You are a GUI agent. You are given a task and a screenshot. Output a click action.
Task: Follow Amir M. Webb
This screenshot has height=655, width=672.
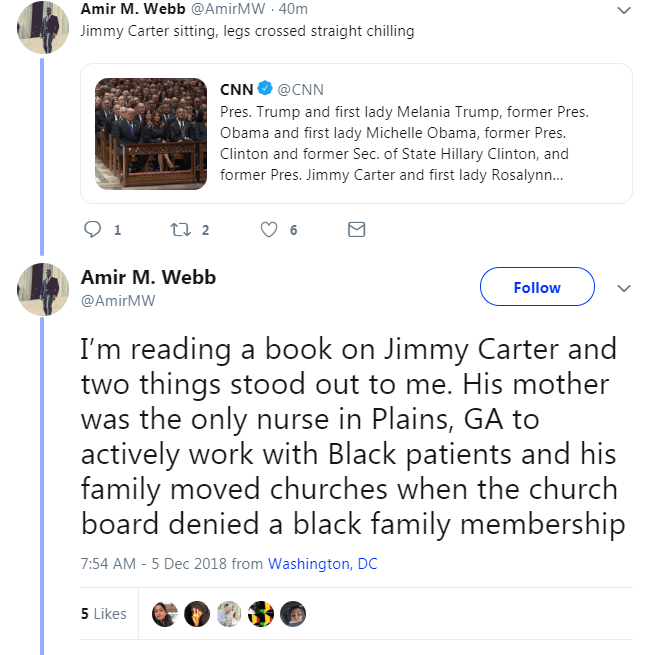[x=537, y=288]
